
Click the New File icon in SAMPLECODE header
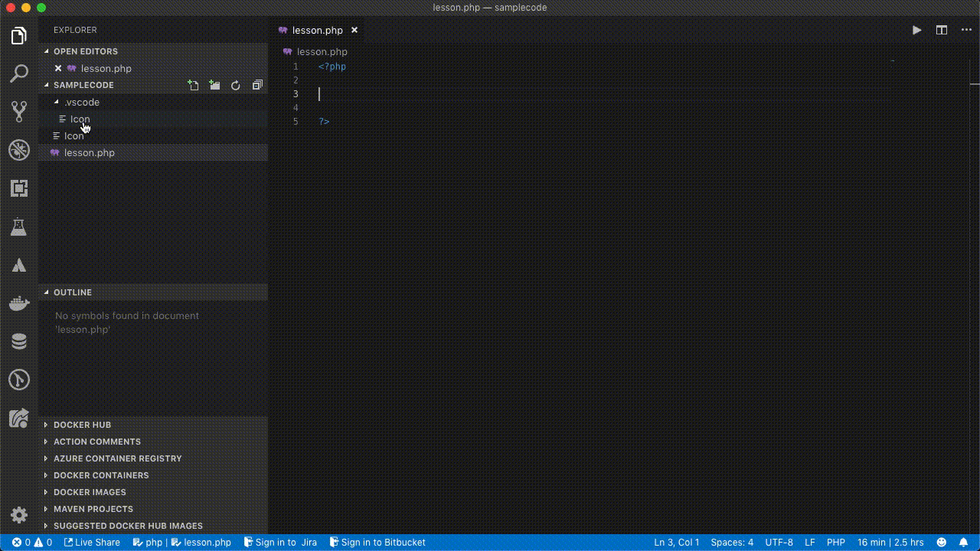point(194,85)
